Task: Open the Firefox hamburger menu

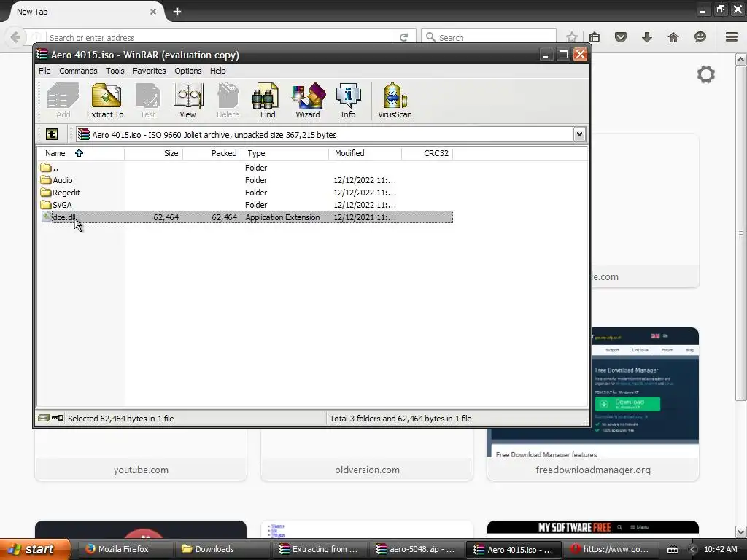Action: (732, 37)
